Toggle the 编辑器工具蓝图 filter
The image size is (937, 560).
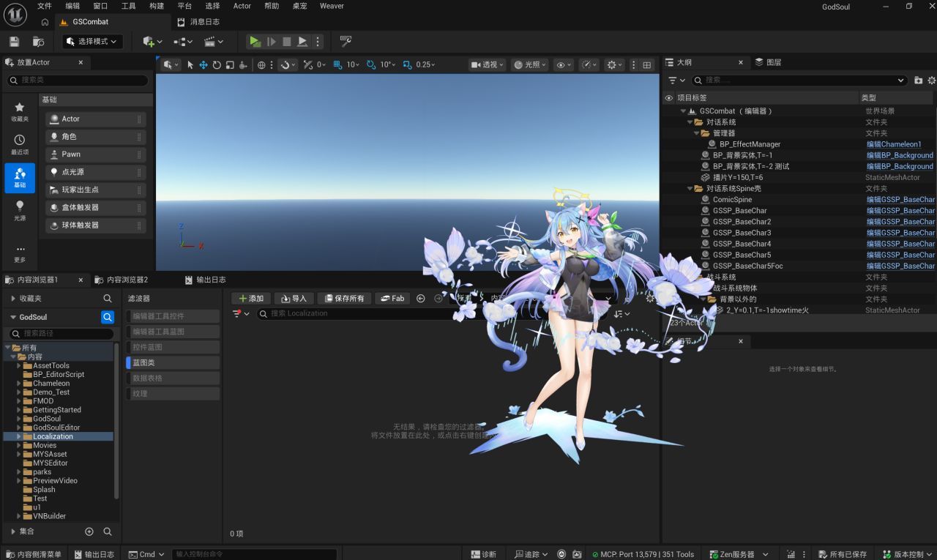click(173, 332)
